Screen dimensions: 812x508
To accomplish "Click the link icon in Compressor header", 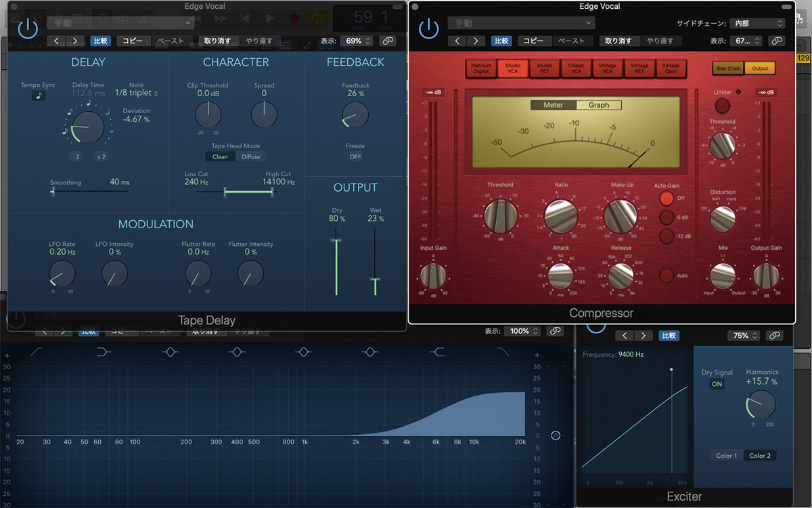I will [x=776, y=41].
